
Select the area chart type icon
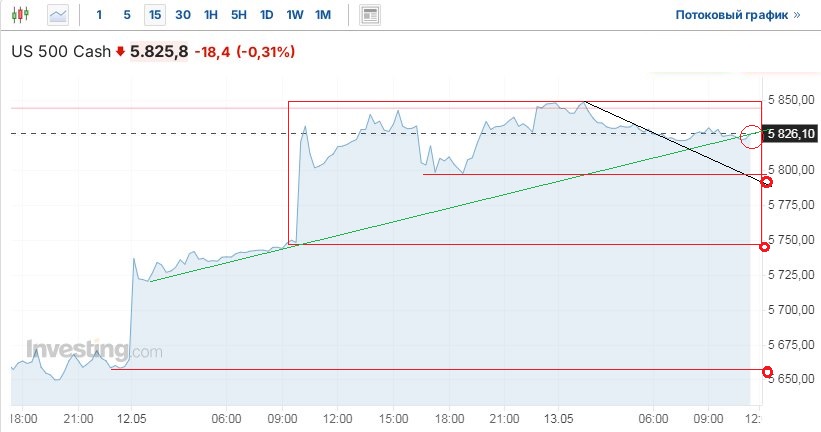coord(58,15)
